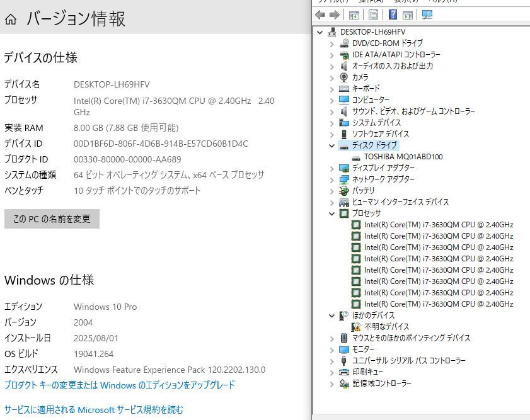Viewport: 530px width, 420px height.
Task: Select the 記憶域コントローラー icon
Action: click(344, 383)
